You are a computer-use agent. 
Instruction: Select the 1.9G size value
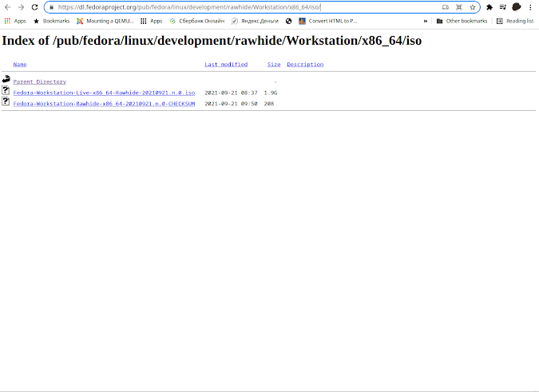pyautogui.click(x=271, y=93)
